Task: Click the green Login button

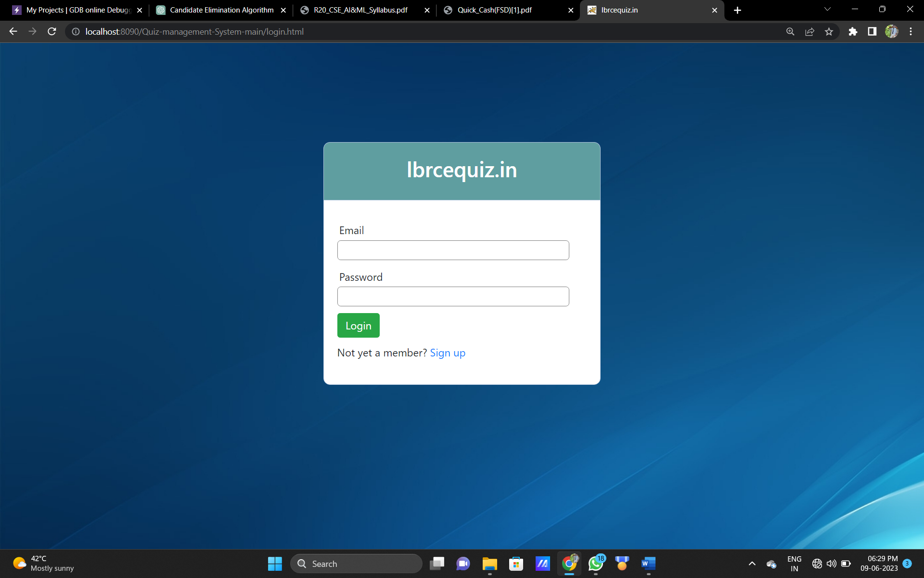Action: tap(358, 325)
